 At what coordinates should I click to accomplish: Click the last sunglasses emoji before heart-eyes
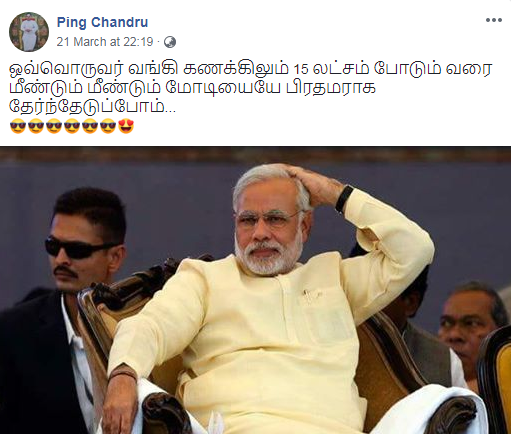(x=108, y=126)
